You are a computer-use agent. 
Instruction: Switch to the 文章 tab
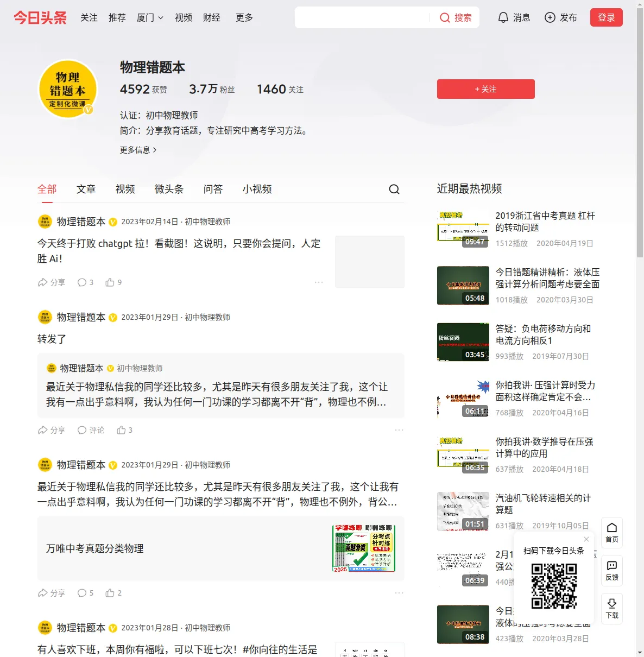[x=86, y=189]
